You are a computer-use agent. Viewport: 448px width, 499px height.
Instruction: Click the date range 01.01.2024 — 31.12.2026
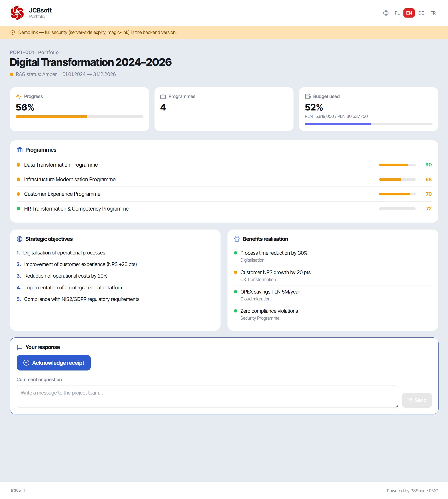pos(89,74)
